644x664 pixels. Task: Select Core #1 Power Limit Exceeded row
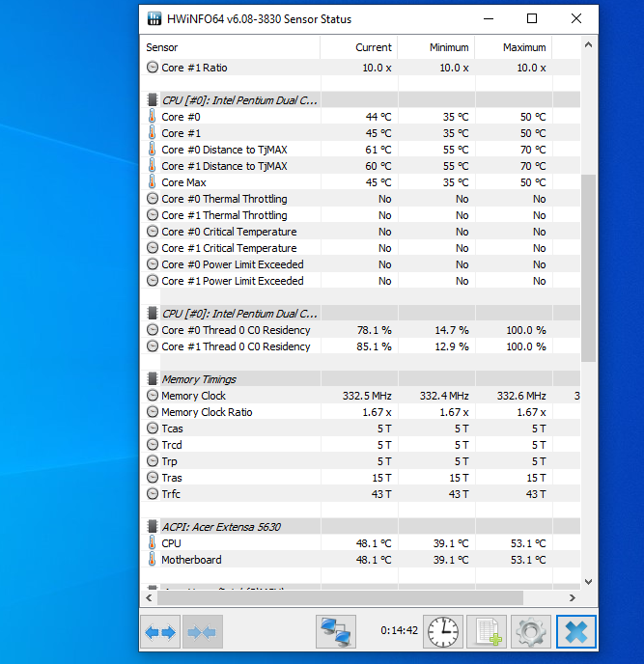[x=360, y=280]
